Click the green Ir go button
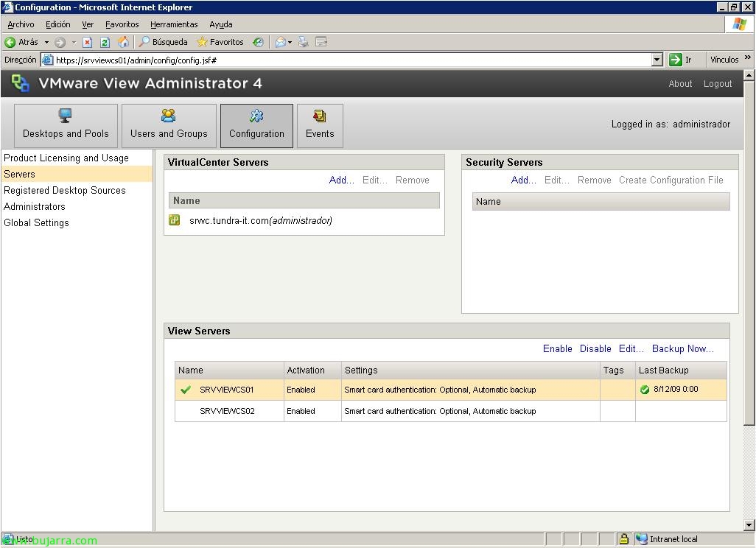The height and width of the screenshot is (548, 756). [x=681, y=60]
